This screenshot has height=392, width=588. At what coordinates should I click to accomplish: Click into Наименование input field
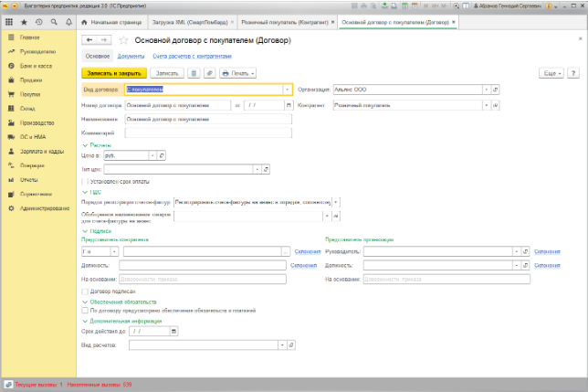pos(208,120)
